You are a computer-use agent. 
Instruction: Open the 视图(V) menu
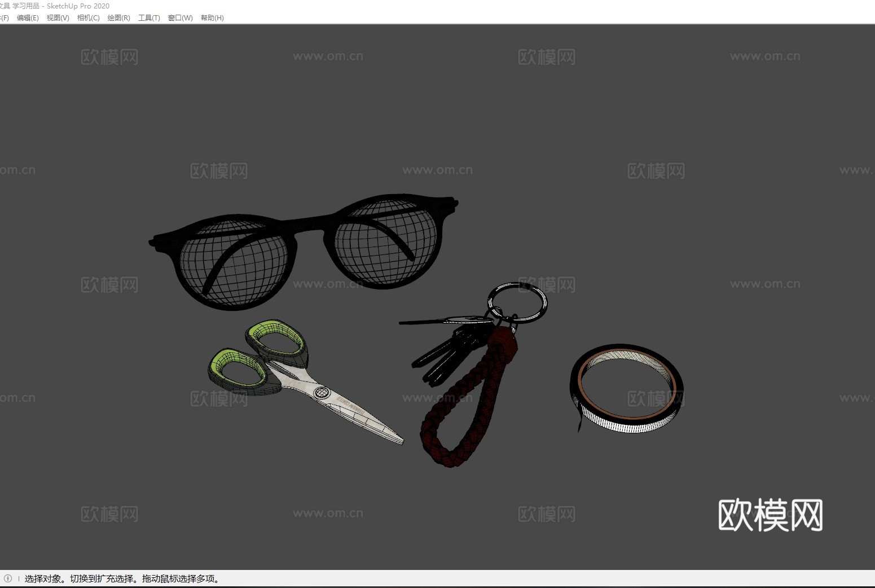(x=58, y=18)
